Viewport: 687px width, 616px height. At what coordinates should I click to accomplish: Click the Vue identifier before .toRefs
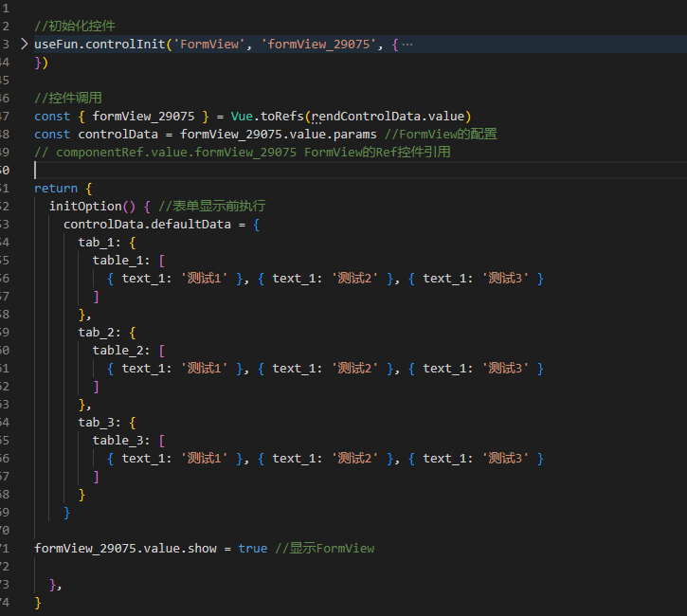pyautogui.click(x=244, y=116)
